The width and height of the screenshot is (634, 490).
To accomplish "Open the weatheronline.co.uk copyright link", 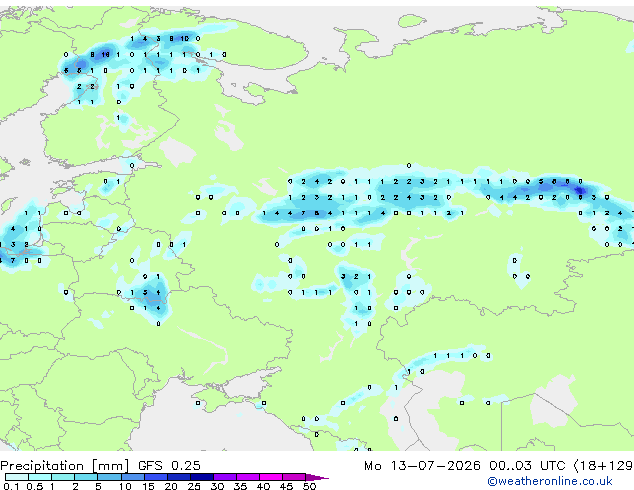I will pos(549,481).
